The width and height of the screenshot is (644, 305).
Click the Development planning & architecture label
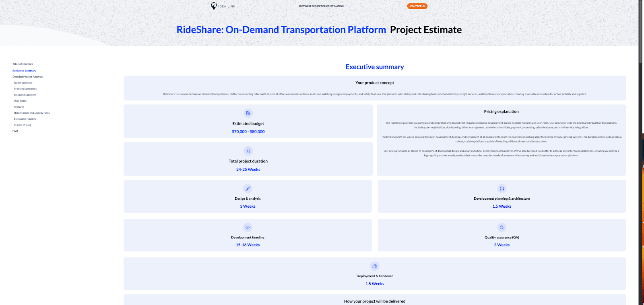click(502, 199)
